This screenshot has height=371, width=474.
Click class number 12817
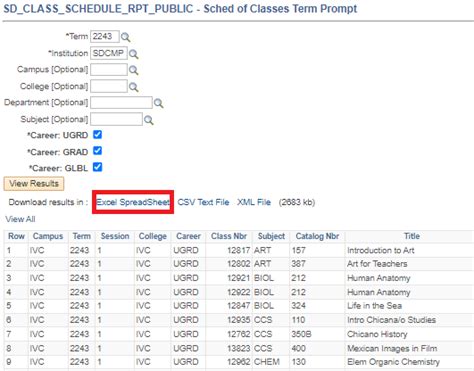[x=239, y=251]
